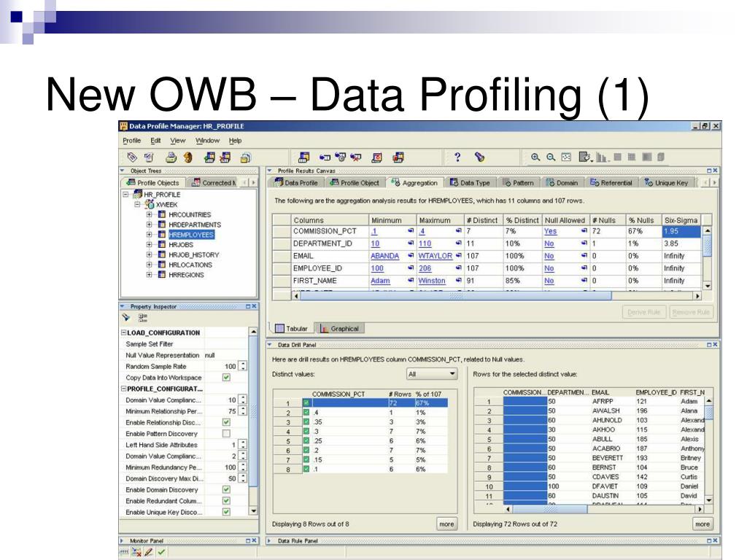Expand the HRCOUNTRIES tree node
The image size is (747, 560).
(x=149, y=215)
